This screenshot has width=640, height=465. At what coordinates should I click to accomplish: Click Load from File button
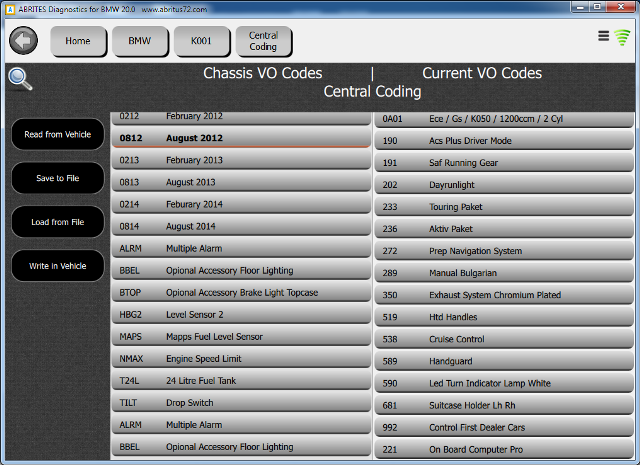point(58,222)
